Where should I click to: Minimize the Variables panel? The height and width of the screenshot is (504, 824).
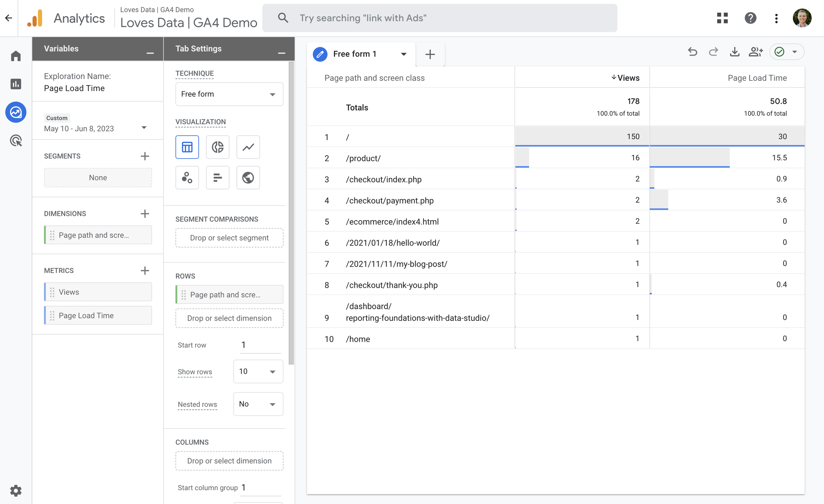[x=150, y=52]
